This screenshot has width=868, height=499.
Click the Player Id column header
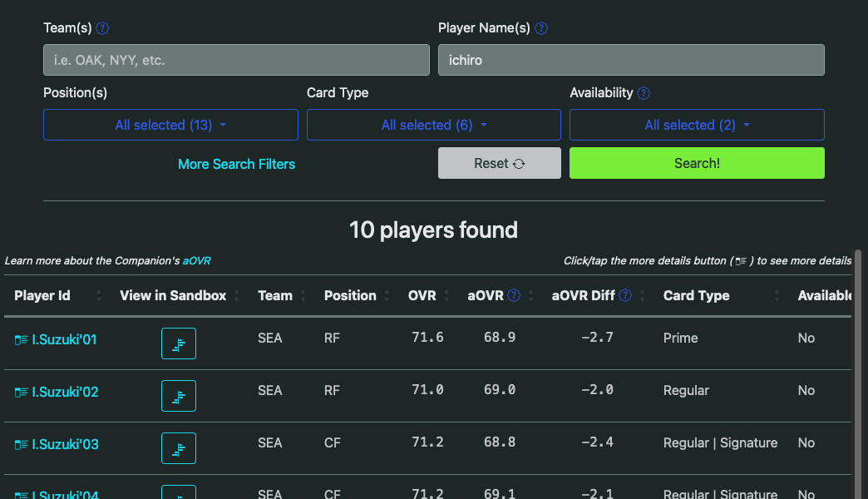click(42, 296)
